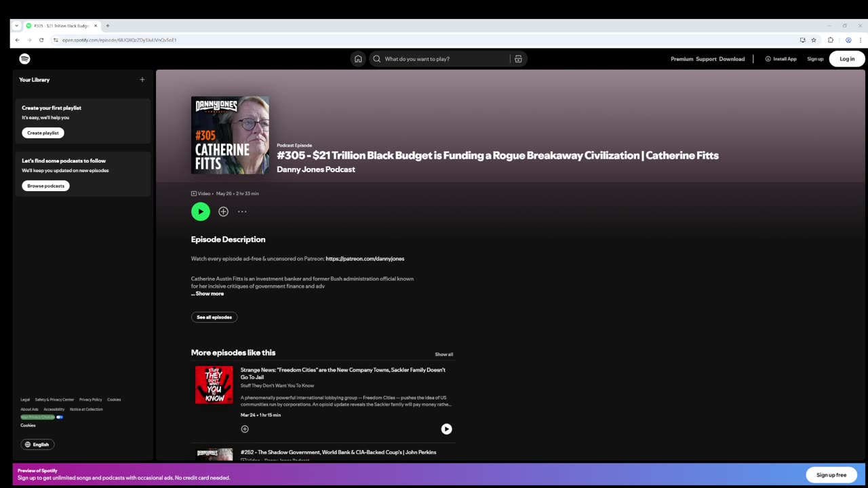
Task: Open the English language selector
Action: coord(37,445)
